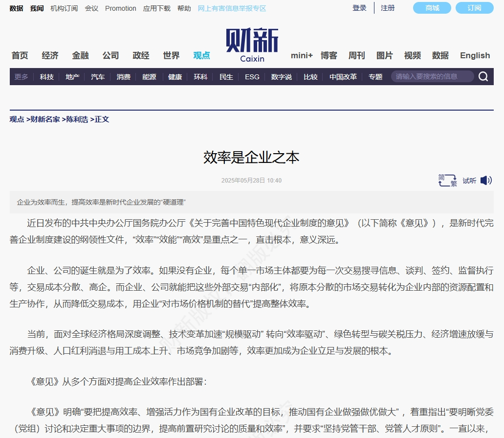Open search via the magnifier icon

(x=483, y=76)
